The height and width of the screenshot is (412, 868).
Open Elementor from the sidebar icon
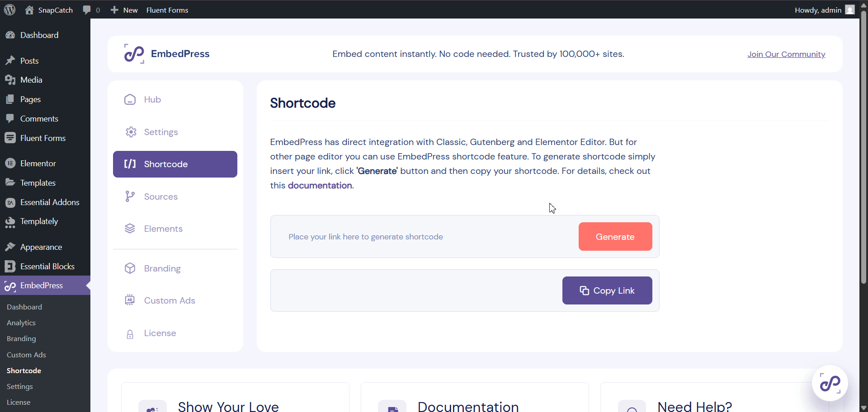click(10, 163)
